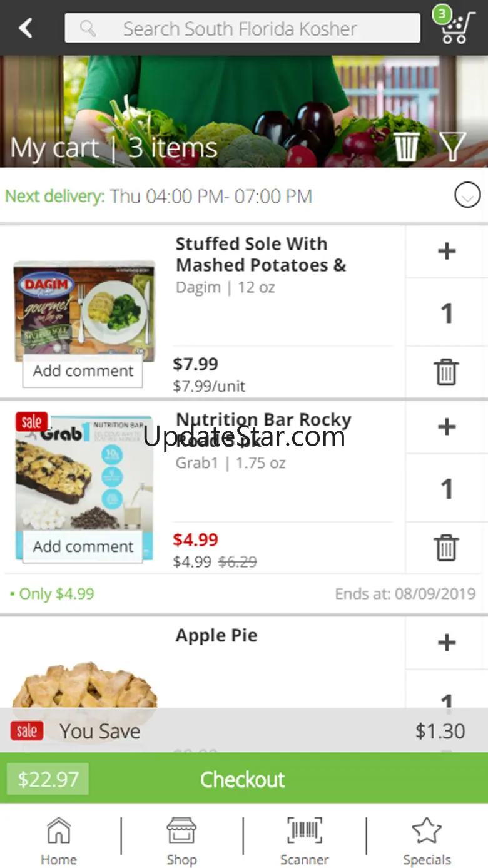
Task: Expand the next delivery time chevron
Action: [467, 197]
